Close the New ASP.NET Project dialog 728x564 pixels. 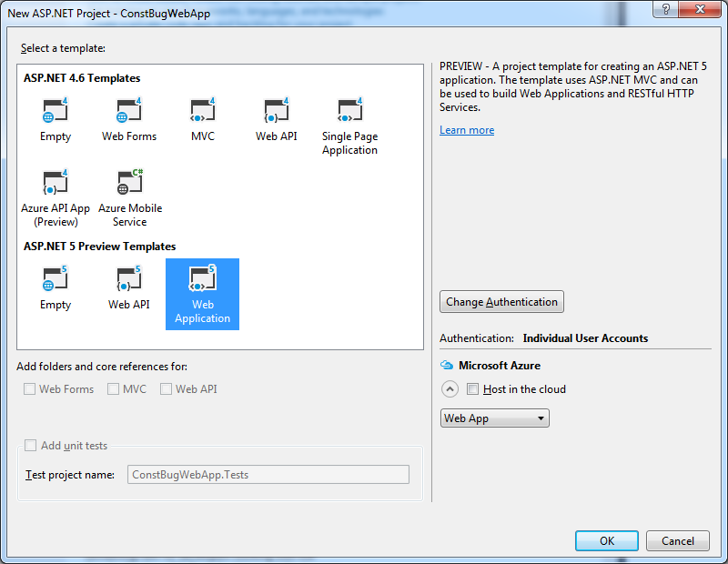click(700, 9)
